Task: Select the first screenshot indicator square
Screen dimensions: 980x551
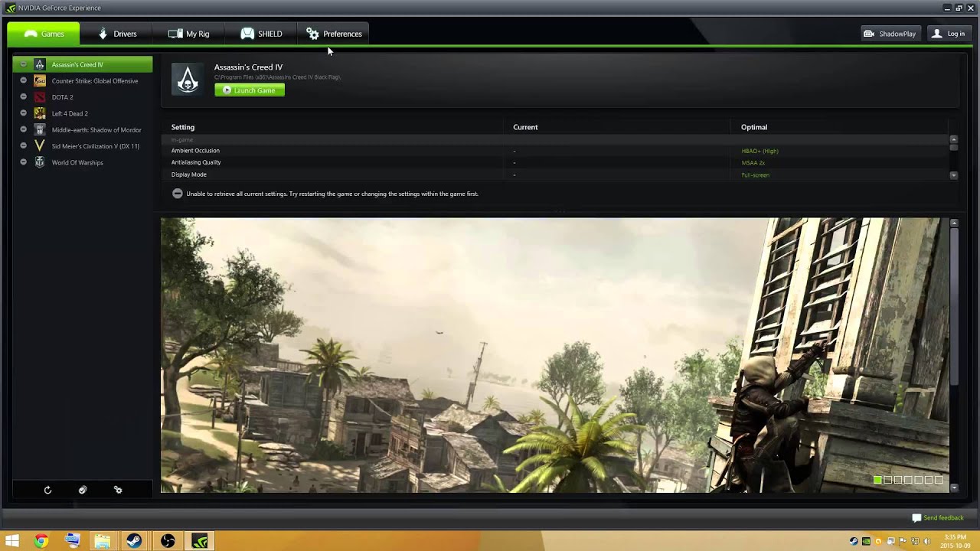Action: 877,480
